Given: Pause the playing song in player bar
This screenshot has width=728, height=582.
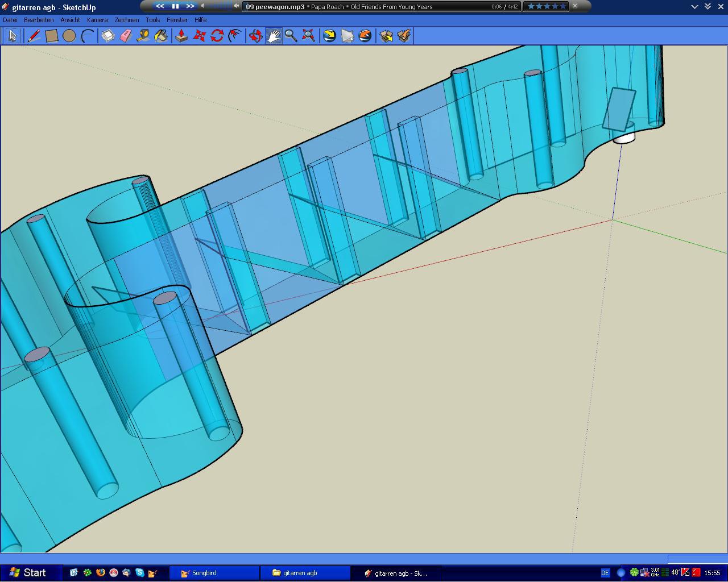Looking at the screenshot, I should [175, 6].
